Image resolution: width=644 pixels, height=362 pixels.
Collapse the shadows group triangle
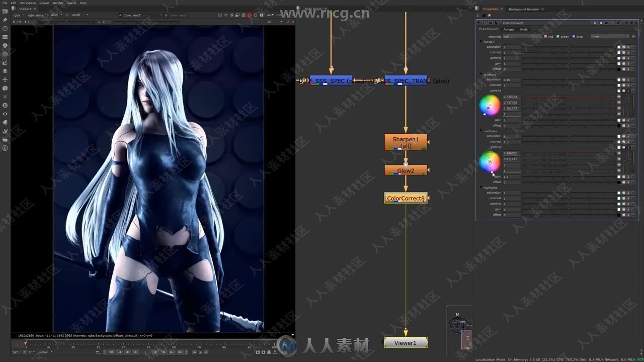[481, 74]
